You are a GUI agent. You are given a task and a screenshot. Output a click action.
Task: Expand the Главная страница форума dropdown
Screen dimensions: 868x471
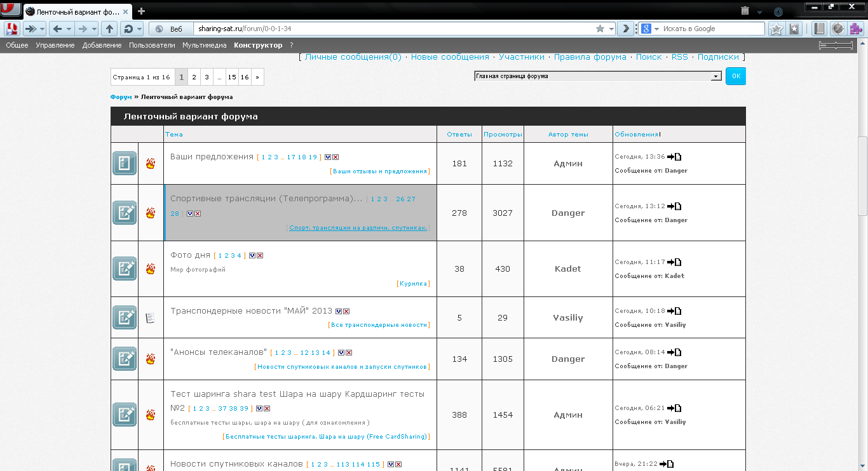[716, 76]
